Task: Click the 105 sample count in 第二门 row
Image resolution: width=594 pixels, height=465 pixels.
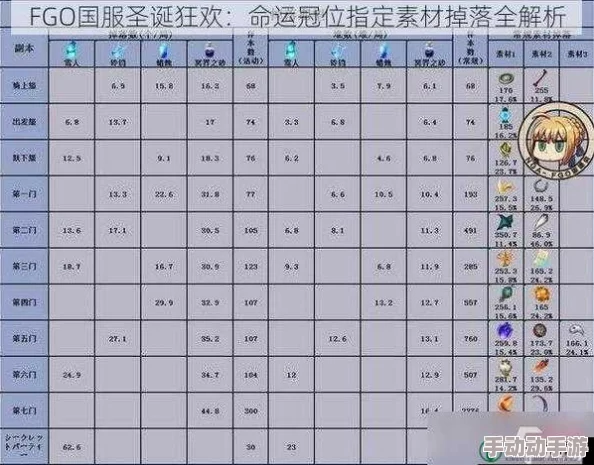Action: pos(251,230)
